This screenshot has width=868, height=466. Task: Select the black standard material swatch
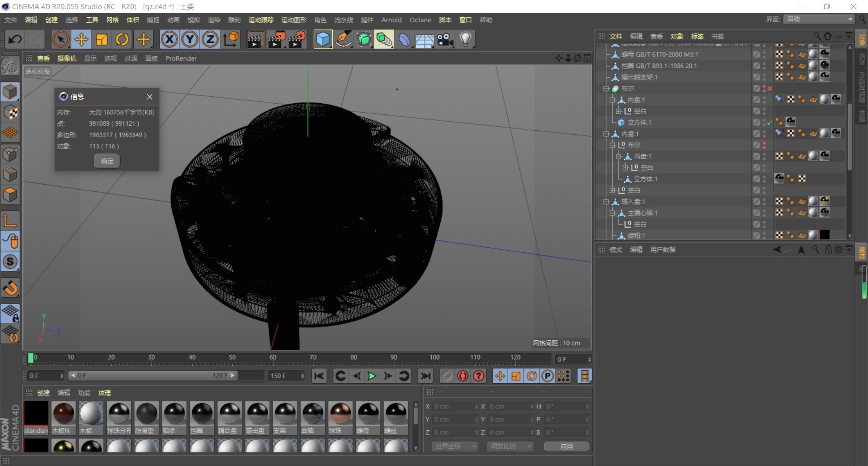[x=36, y=418]
